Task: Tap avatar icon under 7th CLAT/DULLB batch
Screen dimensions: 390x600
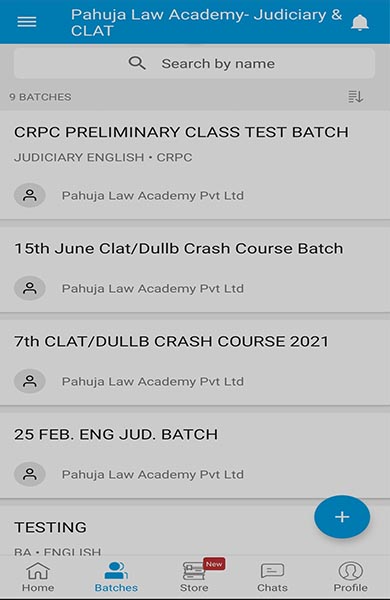Action: pos(30,381)
